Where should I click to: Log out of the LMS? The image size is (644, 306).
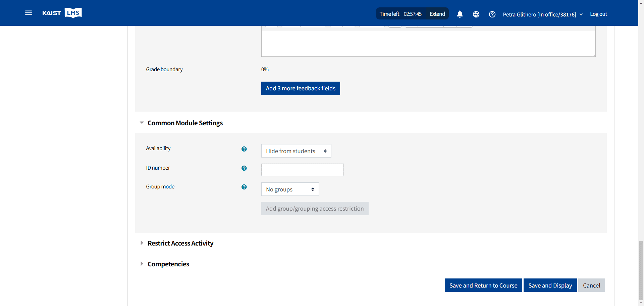pyautogui.click(x=599, y=14)
